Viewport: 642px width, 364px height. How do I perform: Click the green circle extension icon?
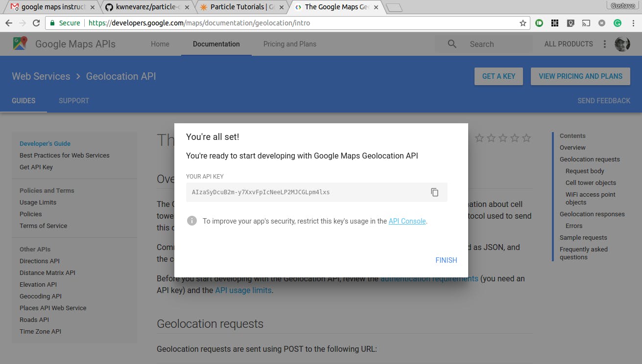pyautogui.click(x=539, y=23)
